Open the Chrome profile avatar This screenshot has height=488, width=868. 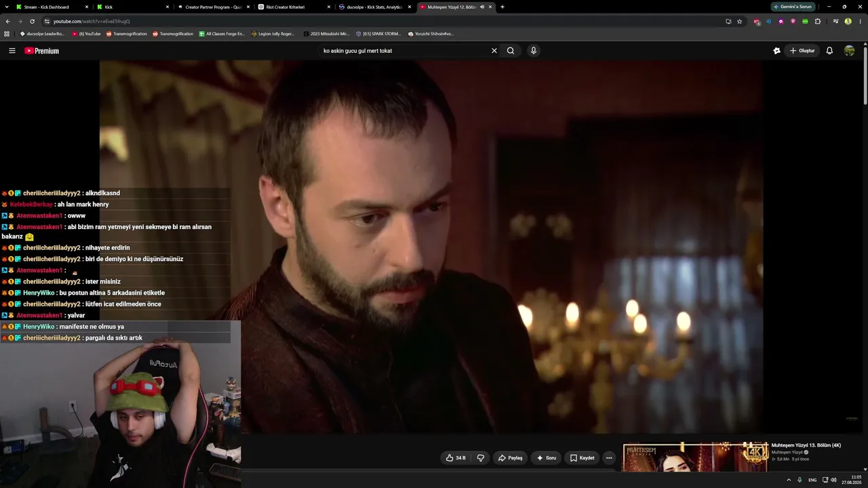(848, 21)
